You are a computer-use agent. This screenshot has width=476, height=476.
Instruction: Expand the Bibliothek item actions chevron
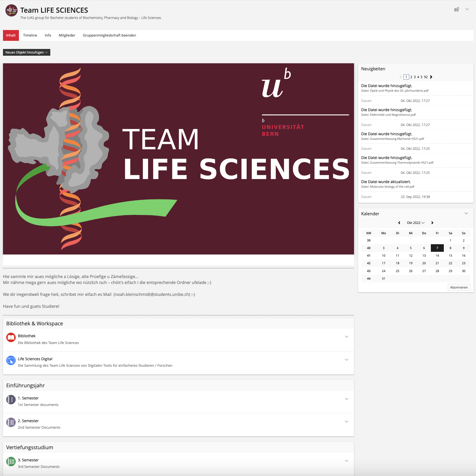pyautogui.click(x=346, y=337)
